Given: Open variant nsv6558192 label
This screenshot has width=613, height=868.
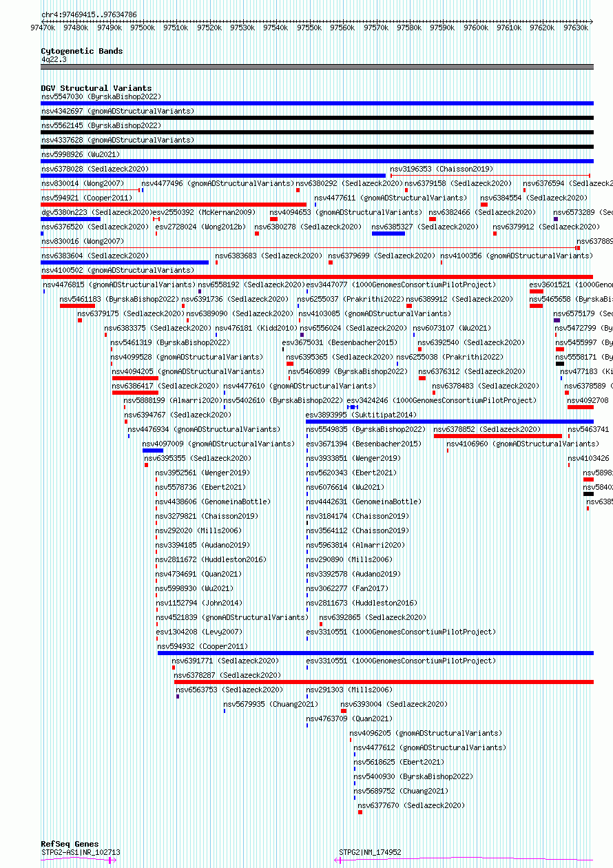Looking at the screenshot, I should 251,285.
